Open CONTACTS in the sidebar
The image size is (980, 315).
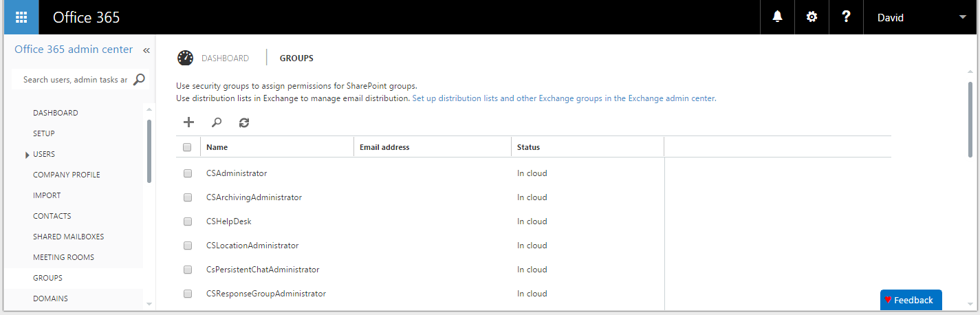coord(52,216)
